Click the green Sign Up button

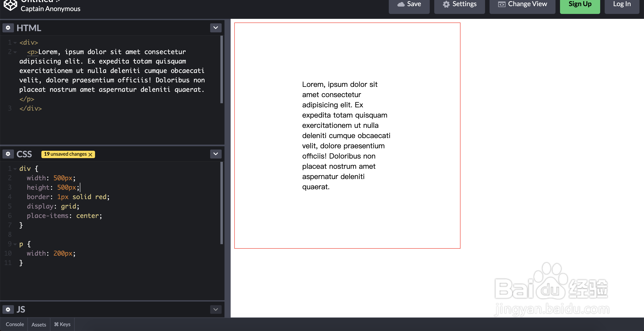(580, 5)
